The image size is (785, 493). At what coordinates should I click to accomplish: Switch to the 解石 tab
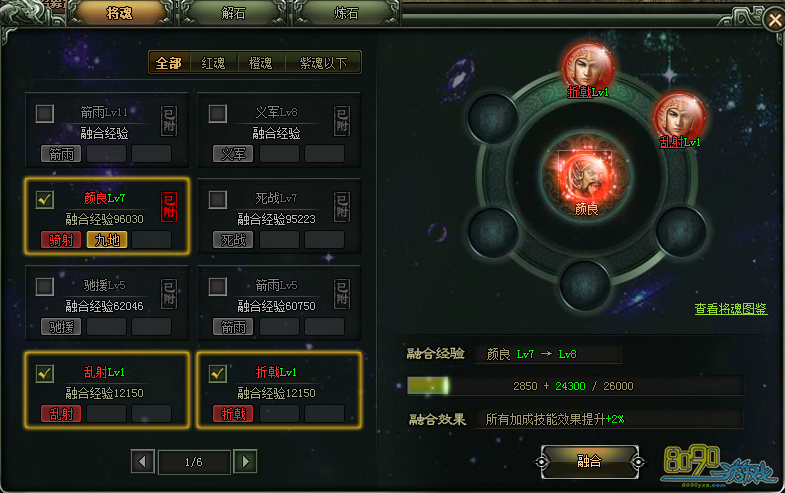click(x=233, y=13)
